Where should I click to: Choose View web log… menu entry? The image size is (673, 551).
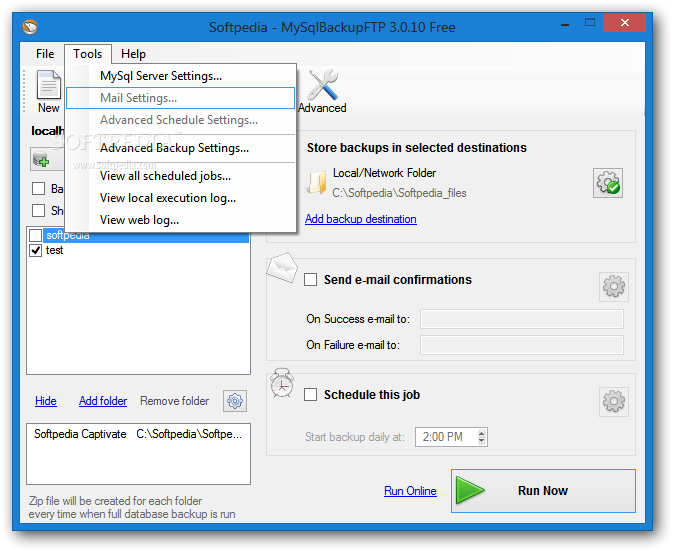pos(180,220)
